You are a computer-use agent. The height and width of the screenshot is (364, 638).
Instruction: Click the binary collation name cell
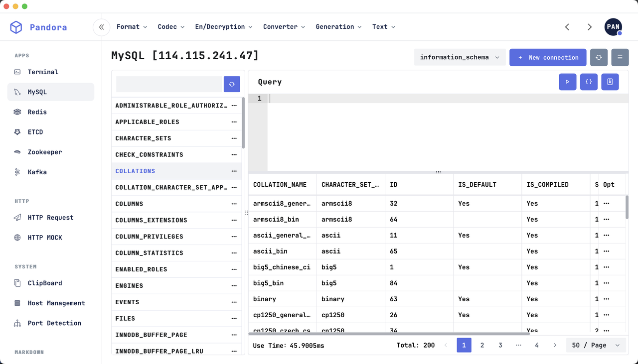283,299
